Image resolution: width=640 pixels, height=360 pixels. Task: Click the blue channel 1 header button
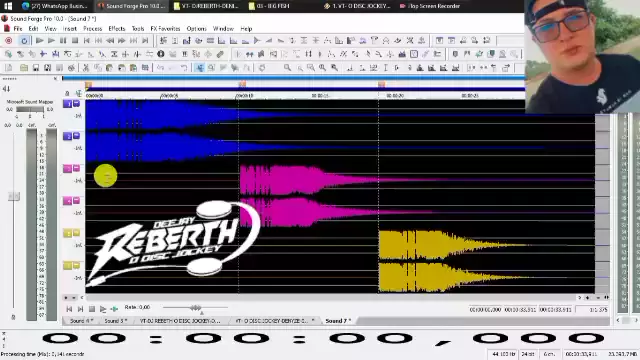67,104
